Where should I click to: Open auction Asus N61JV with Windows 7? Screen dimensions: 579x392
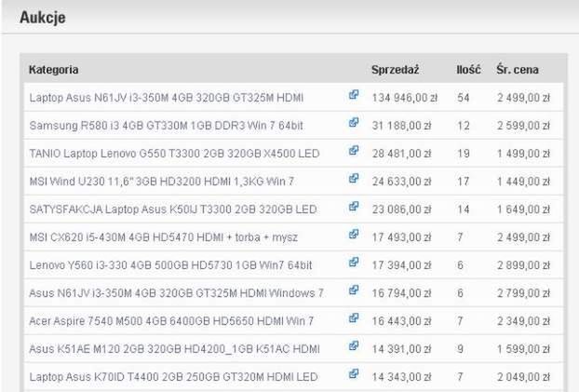point(177,293)
